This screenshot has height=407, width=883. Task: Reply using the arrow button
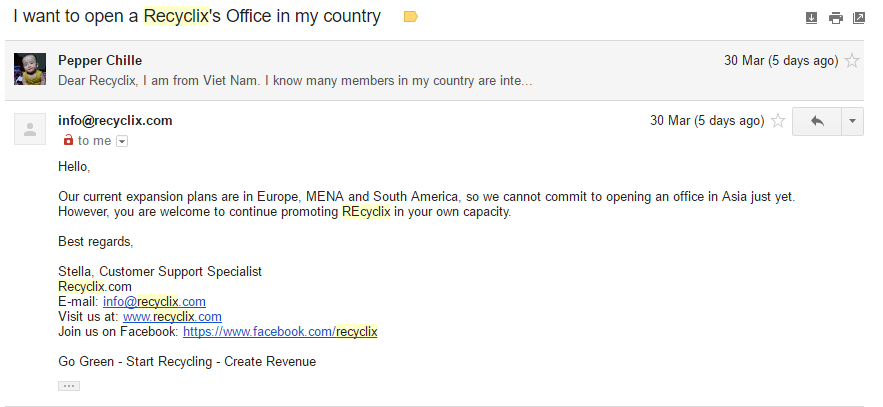click(x=817, y=121)
